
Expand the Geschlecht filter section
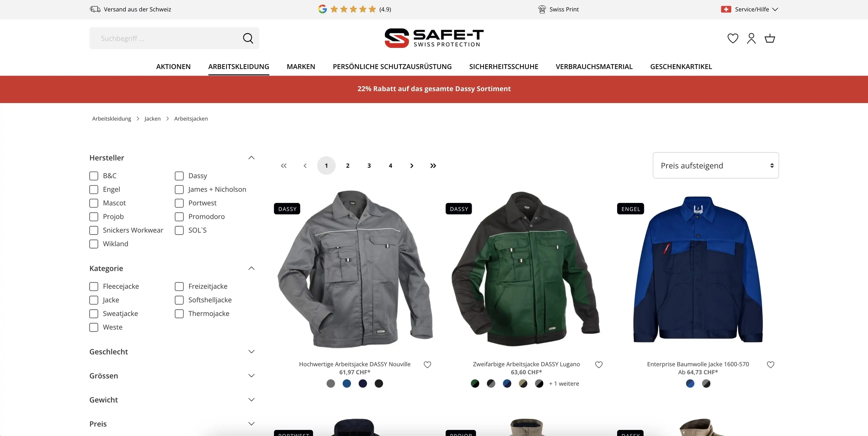pyautogui.click(x=172, y=352)
